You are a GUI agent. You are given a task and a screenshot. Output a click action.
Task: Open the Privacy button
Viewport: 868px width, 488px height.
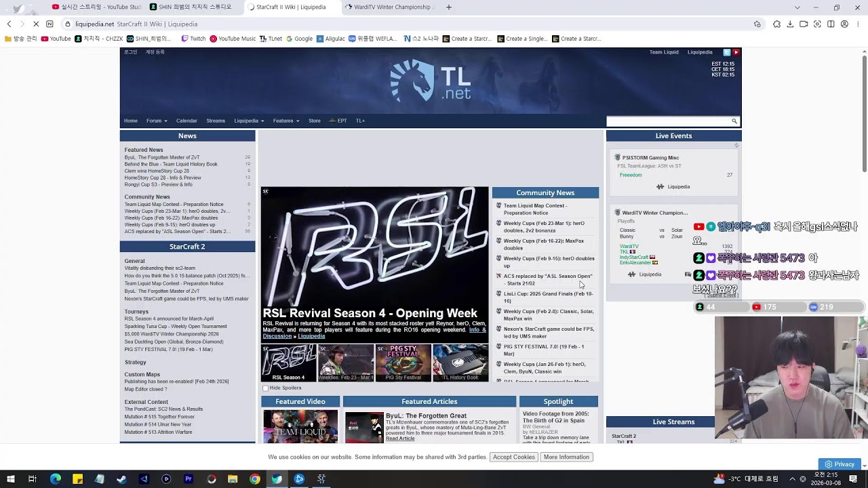840,464
